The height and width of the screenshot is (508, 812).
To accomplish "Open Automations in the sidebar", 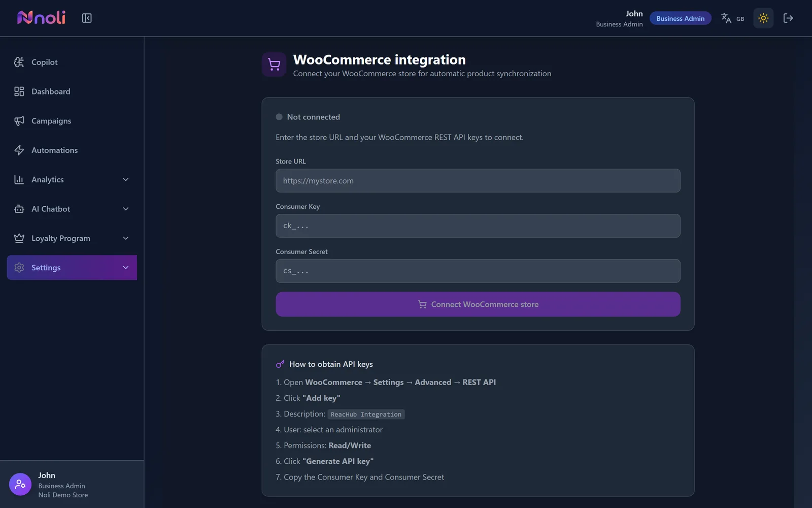I will (72, 150).
